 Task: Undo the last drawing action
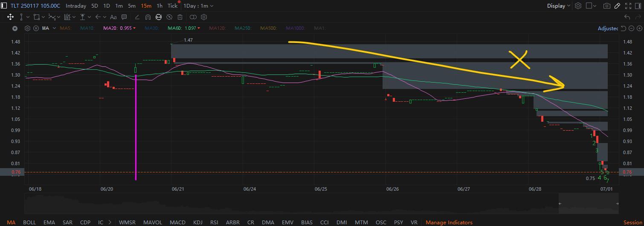(627, 17)
